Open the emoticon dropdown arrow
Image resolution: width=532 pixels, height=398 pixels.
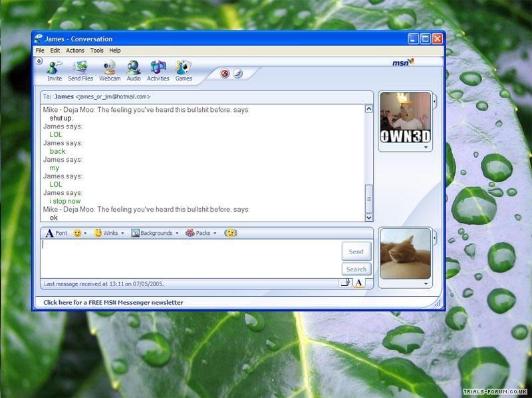tap(85, 233)
